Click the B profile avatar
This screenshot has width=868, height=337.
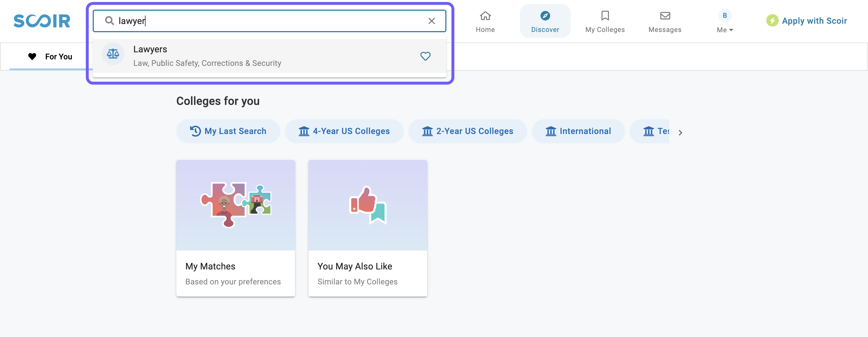tap(725, 16)
